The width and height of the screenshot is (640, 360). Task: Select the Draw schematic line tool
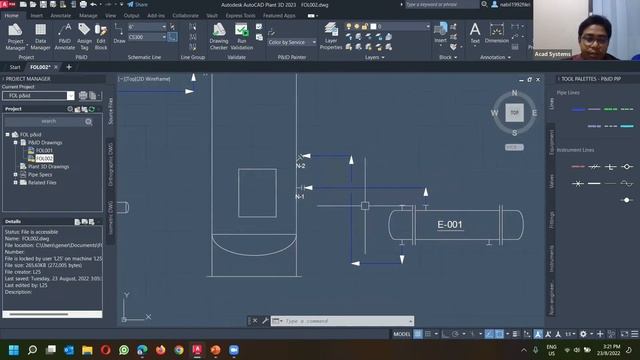[119, 33]
